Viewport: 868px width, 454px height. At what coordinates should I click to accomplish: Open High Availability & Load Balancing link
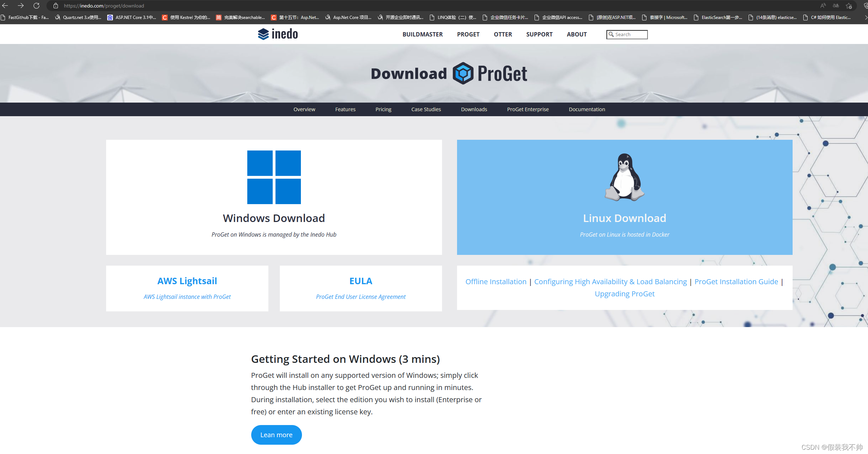pos(610,282)
